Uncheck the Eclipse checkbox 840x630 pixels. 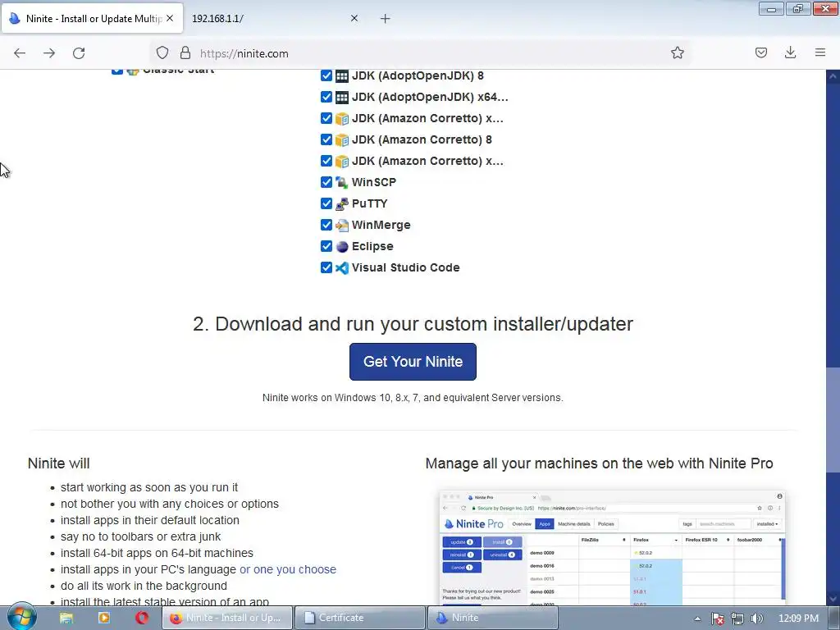(x=326, y=246)
